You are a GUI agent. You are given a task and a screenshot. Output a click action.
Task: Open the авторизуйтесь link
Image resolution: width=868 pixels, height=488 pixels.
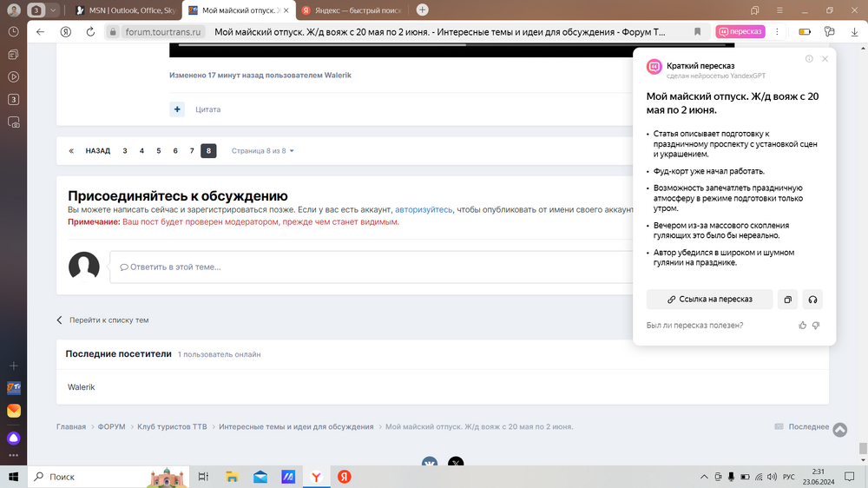(x=424, y=209)
